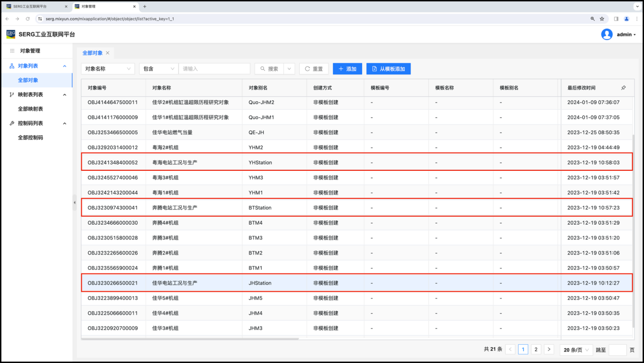644x363 pixels.
Task: Close the 全部对象 tab
Action: pyautogui.click(x=108, y=53)
